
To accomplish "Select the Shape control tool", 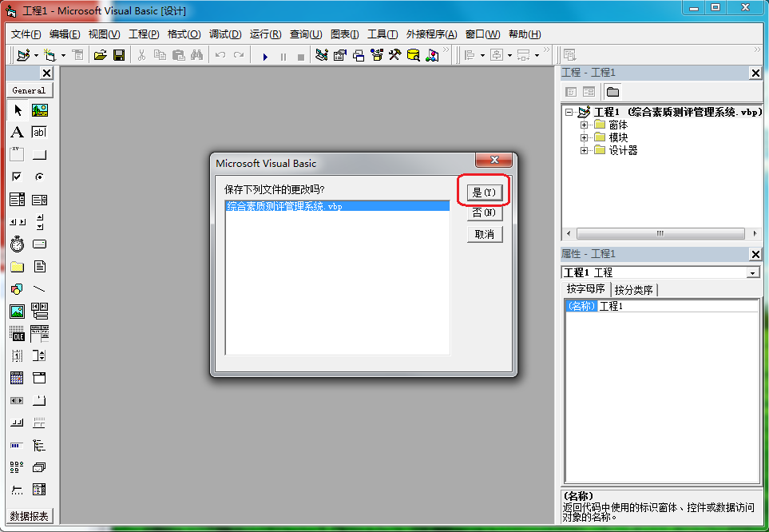I will 17,288.
